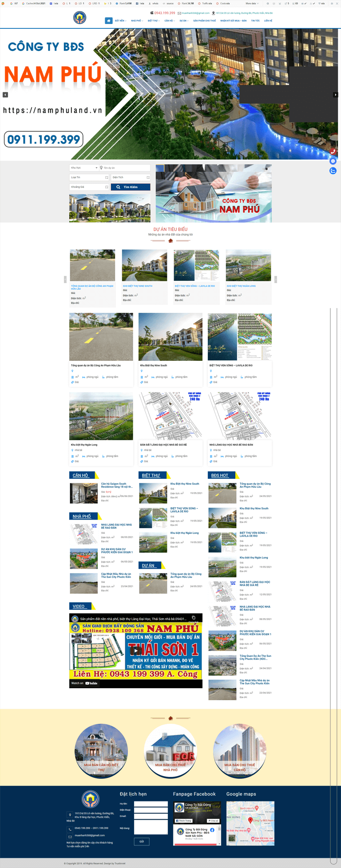341x868 pixels.
Task: Open the BIỆT THỰ section heading
Action: (151, 475)
